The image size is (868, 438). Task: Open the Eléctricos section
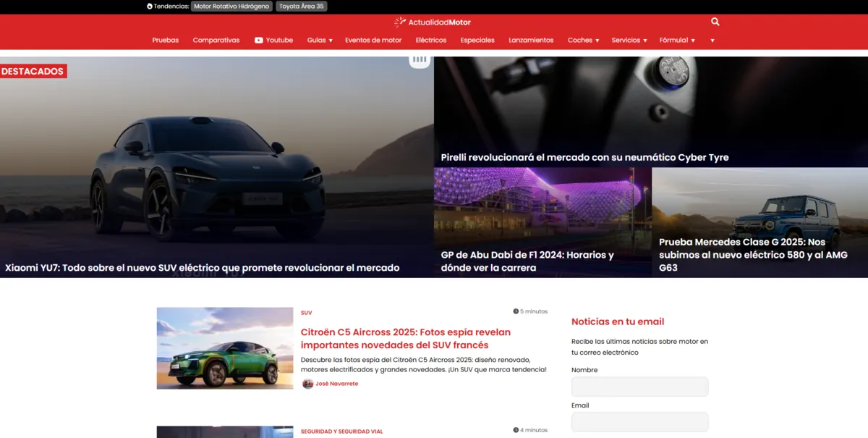point(431,41)
